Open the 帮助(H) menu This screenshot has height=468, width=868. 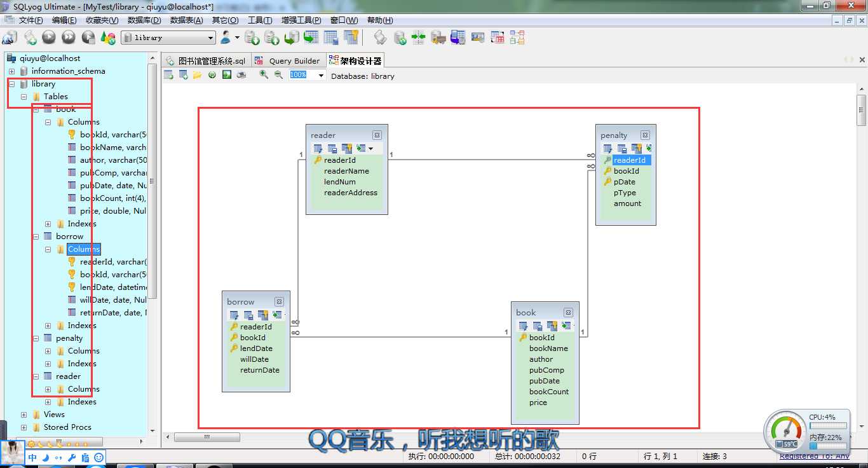point(380,20)
